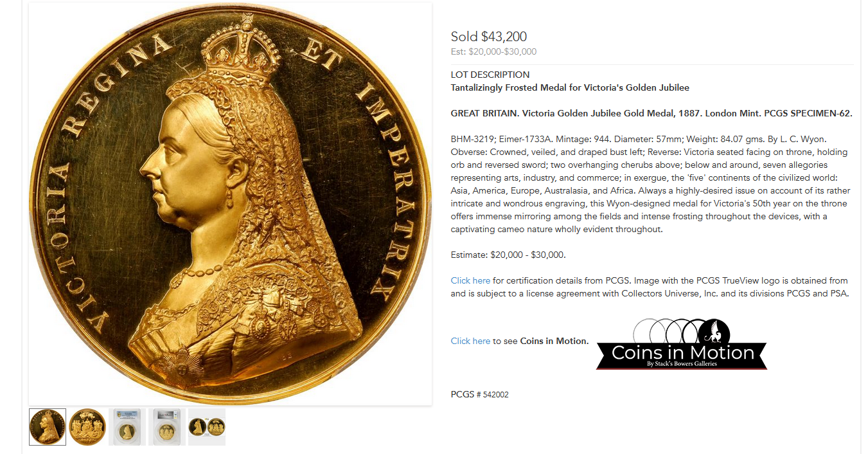Show the medal's reverse side thumbnail
868x454 pixels.
coord(87,427)
